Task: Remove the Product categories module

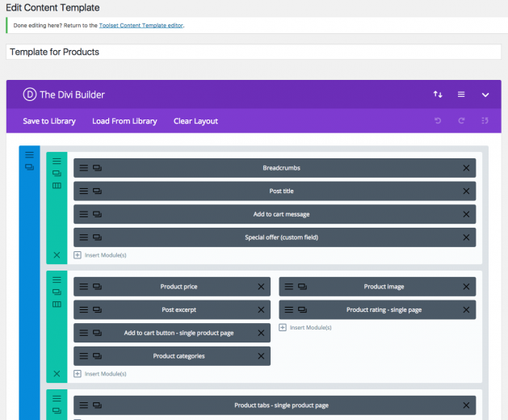Action: point(261,356)
